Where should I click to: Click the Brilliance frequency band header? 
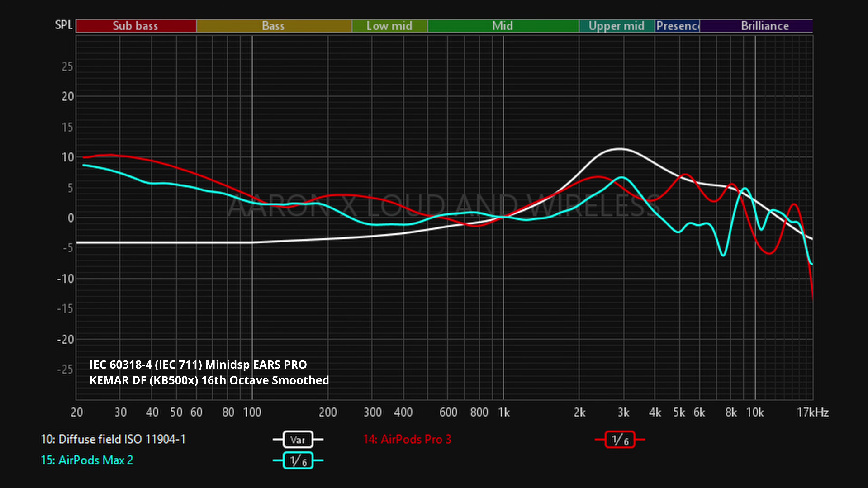[756, 26]
